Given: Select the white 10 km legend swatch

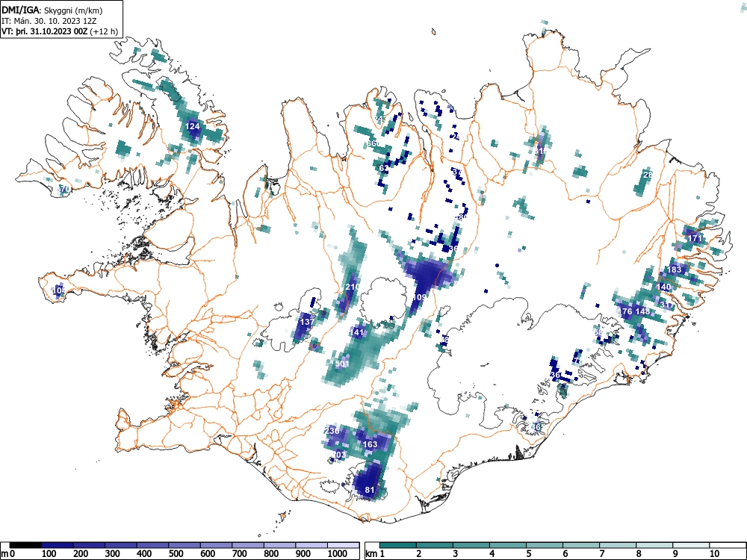Looking at the screenshot, I should tap(727, 545).
